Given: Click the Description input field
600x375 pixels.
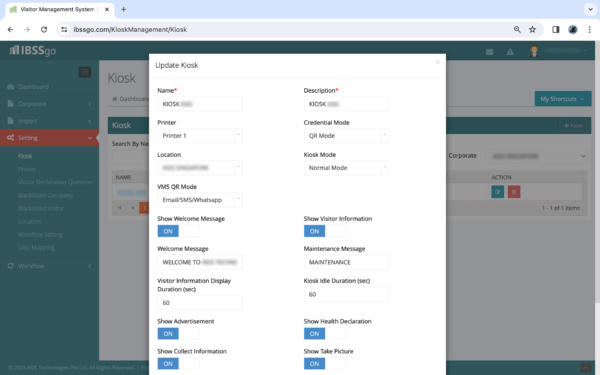Looking at the screenshot, I should 346,104.
